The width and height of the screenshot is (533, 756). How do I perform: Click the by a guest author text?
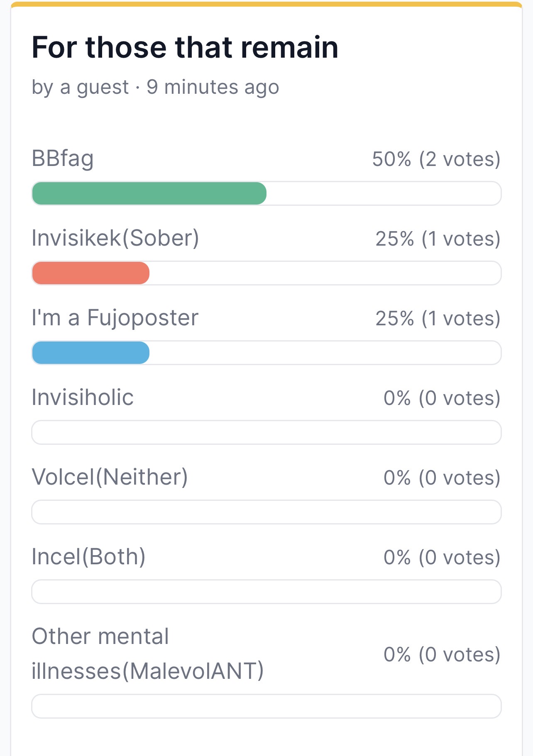pyautogui.click(x=80, y=88)
